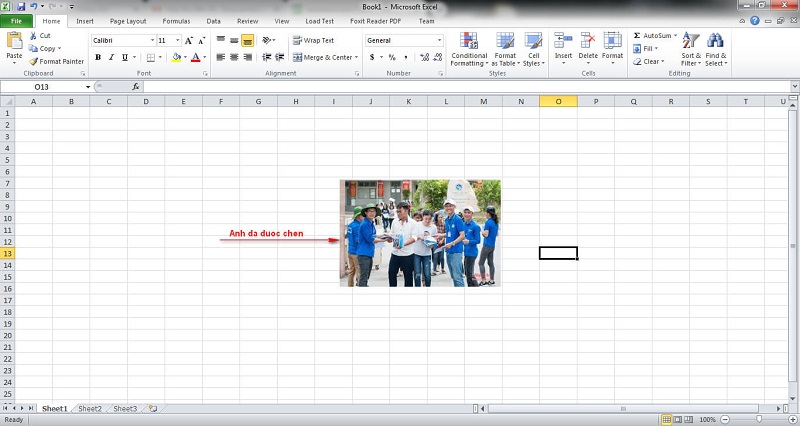Click the insert function fx icon
The image size is (800, 426).
tap(136, 87)
